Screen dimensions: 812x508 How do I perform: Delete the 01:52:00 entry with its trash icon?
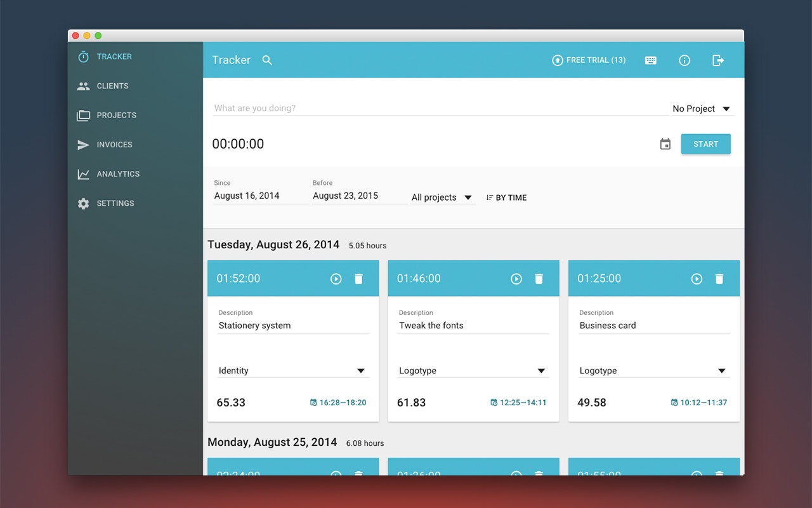pos(358,279)
